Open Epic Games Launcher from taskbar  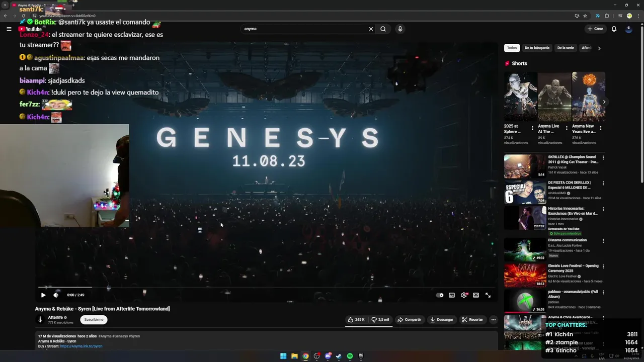point(361,356)
